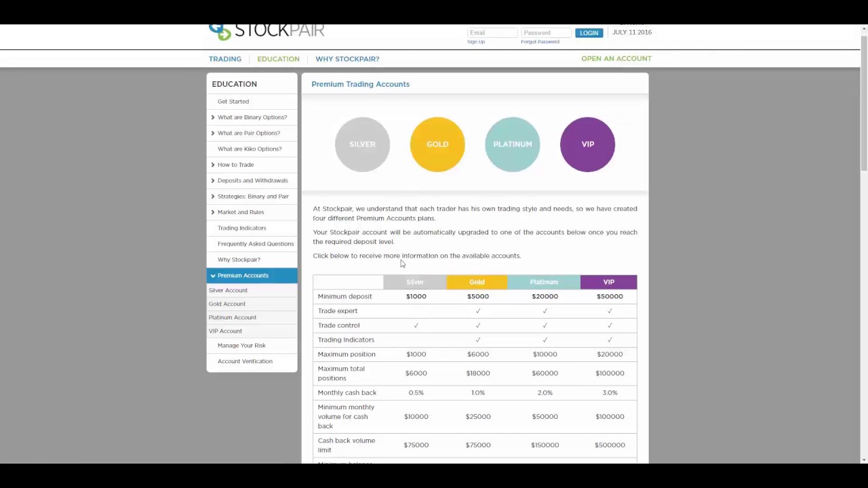This screenshot has width=868, height=488.
Task: Click the Trade expert row label
Action: [338, 311]
